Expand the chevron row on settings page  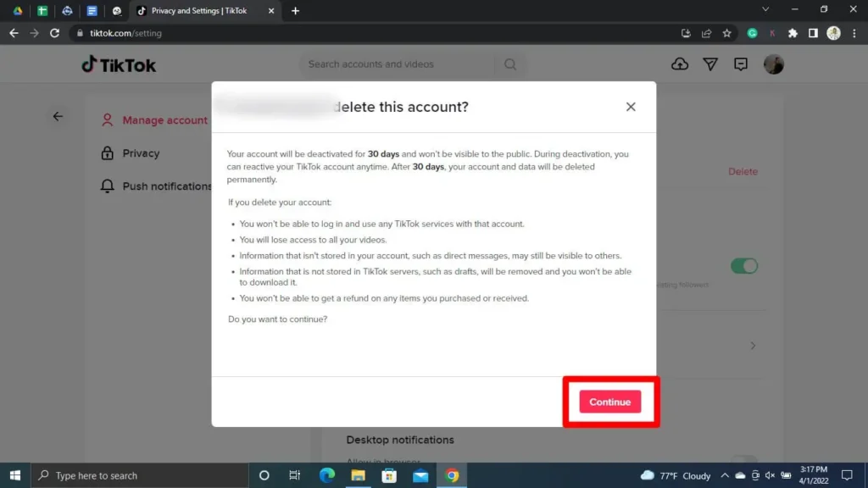pyautogui.click(x=753, y=346)
